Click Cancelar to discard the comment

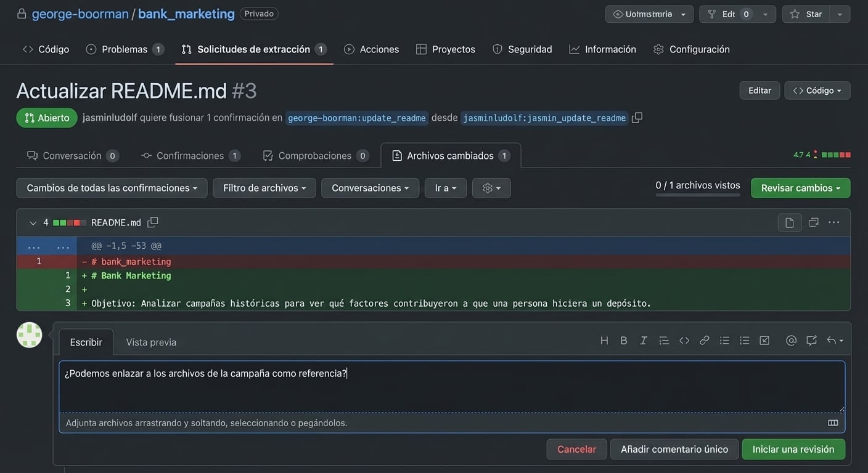tap(576, 449)
